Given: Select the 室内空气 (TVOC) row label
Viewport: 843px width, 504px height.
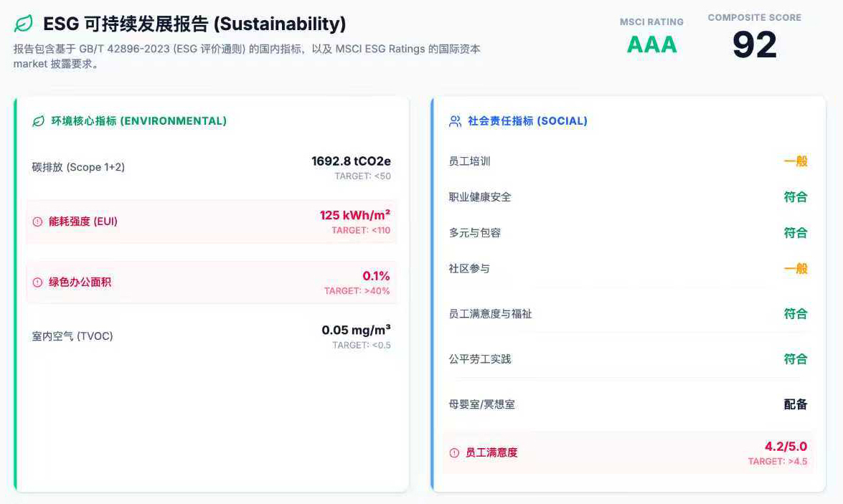Looking at the screenshot, I should click(72, 336).
